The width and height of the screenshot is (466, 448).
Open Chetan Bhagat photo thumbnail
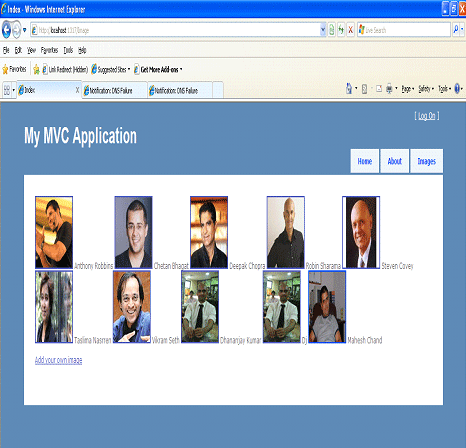(133, 232)
